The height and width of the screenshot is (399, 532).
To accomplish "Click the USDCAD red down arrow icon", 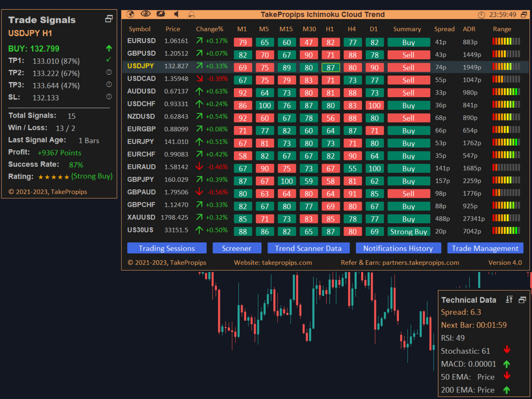I will click(x=199, y=79).
